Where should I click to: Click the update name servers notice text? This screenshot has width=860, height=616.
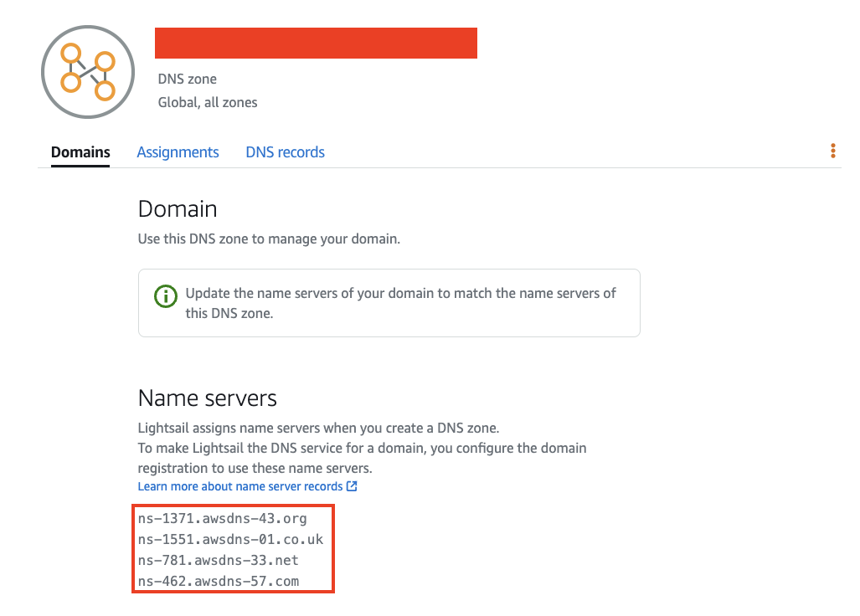(400, 303)
